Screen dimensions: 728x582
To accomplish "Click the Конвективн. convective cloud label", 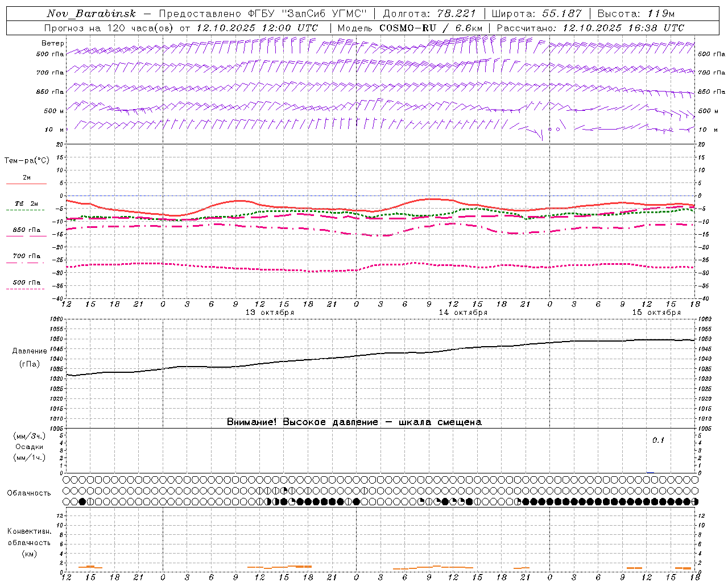I will point(29,531).
